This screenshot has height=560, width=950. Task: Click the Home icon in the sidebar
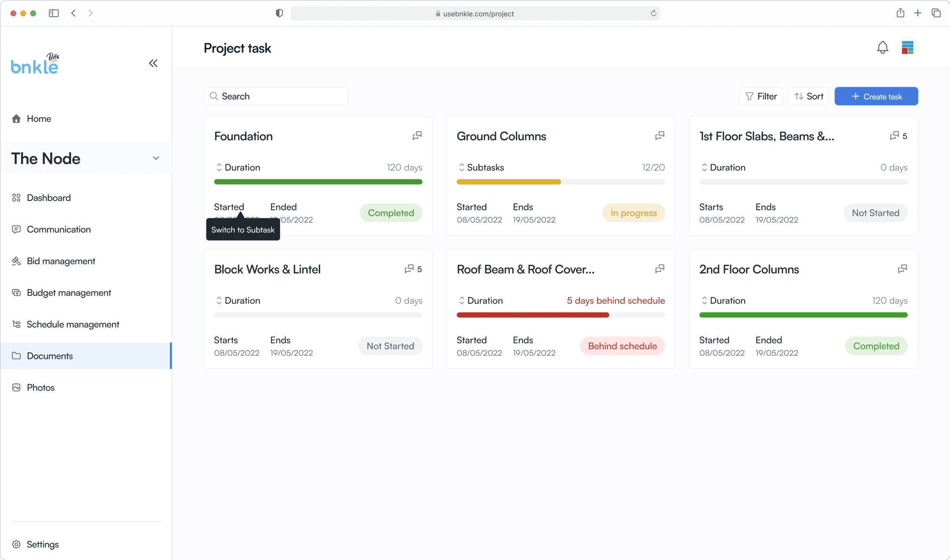[16, 119]
